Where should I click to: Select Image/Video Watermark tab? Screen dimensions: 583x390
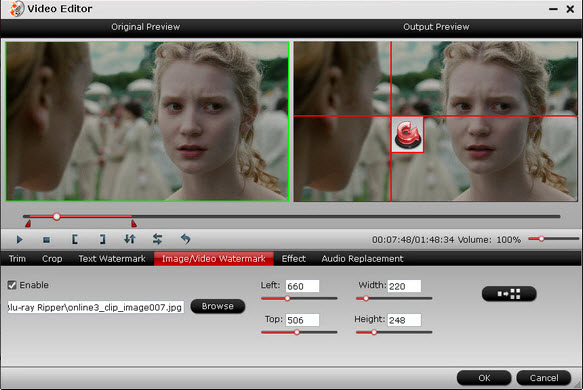[214, 259]
